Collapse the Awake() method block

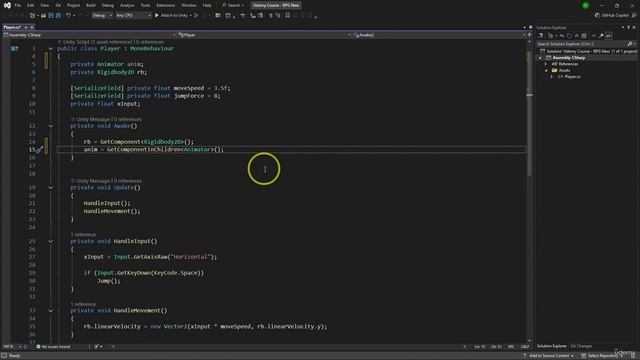[51, 126]
